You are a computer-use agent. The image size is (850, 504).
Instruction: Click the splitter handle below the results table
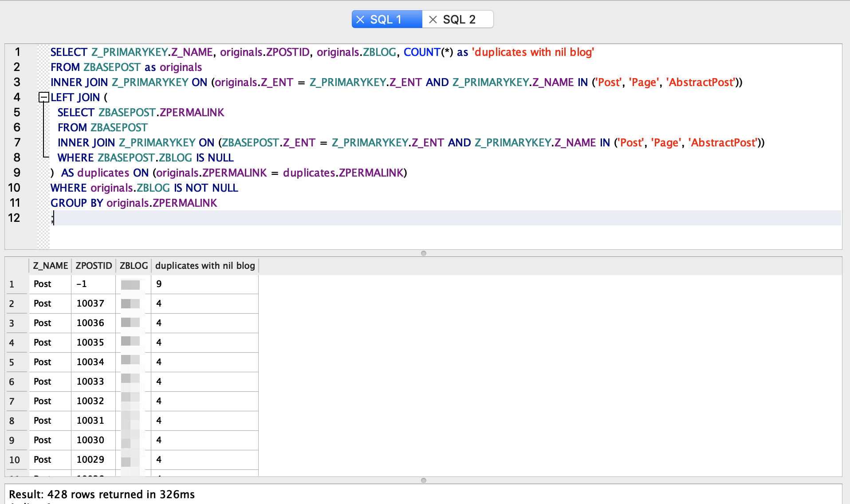click(424, 480)
